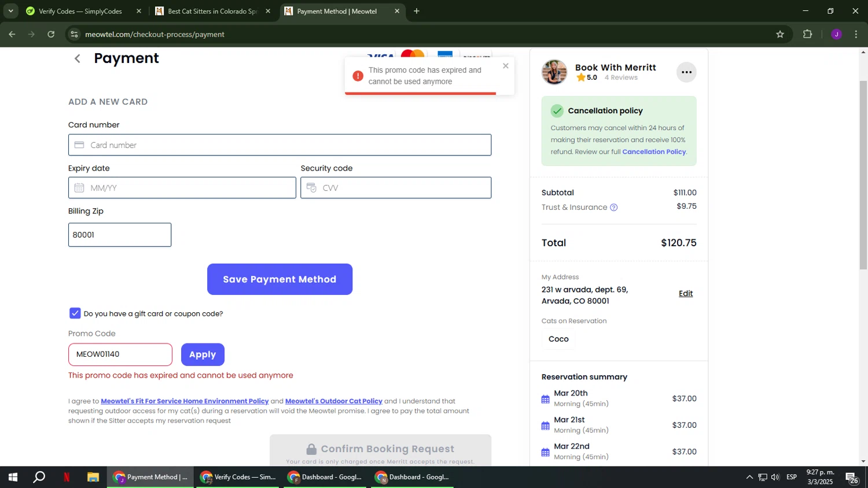Viewport: 868px width, 488px height.
Task: Open the notification center with 26 badge
Action: coord(852,478)
